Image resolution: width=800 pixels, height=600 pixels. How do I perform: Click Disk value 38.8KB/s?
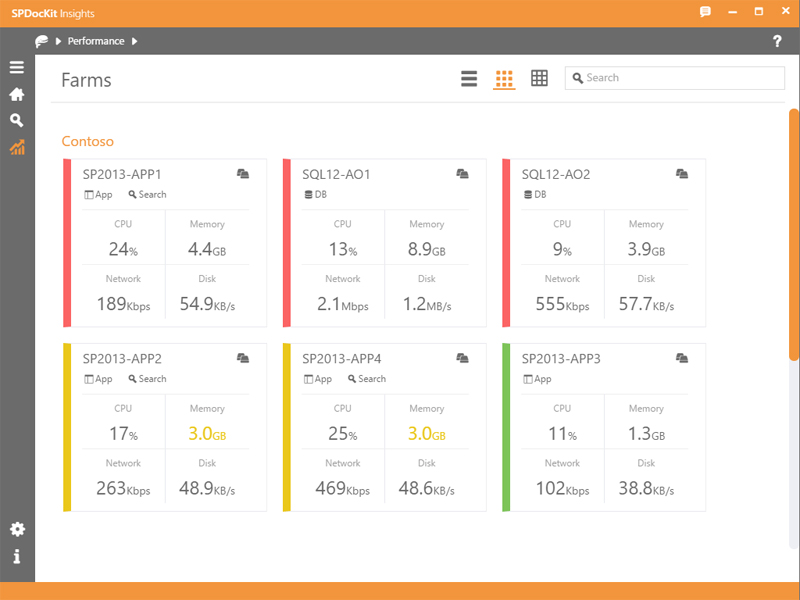pos(646,488)
